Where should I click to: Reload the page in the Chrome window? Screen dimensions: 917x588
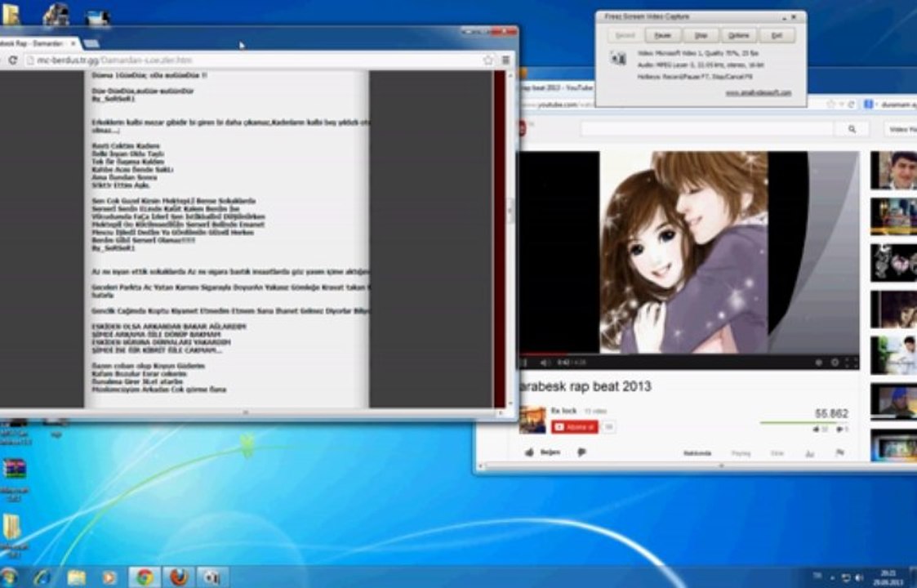point(12,60)
